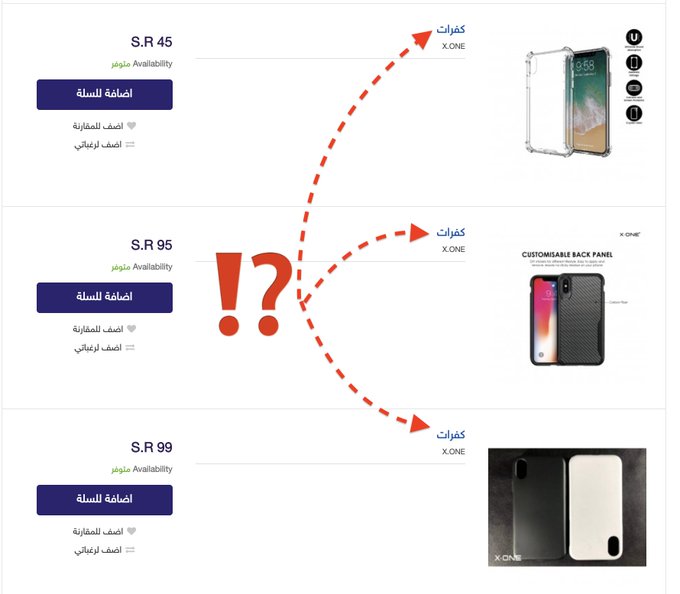Add the S.R 45 case to cart
Screen dimensions: 680x594
tap(105, 95)
